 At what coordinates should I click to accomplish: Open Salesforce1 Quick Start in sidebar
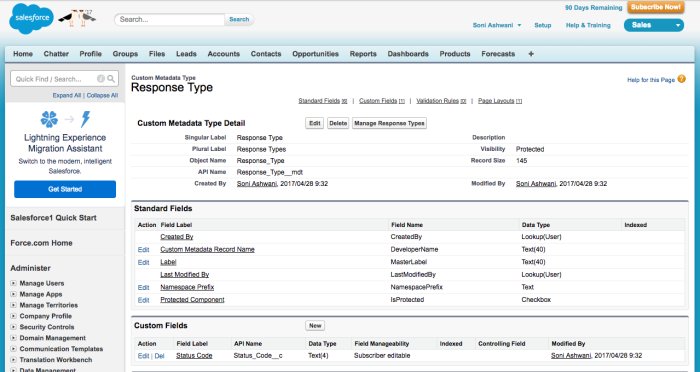pyautogui.click(x=54, y=218)
